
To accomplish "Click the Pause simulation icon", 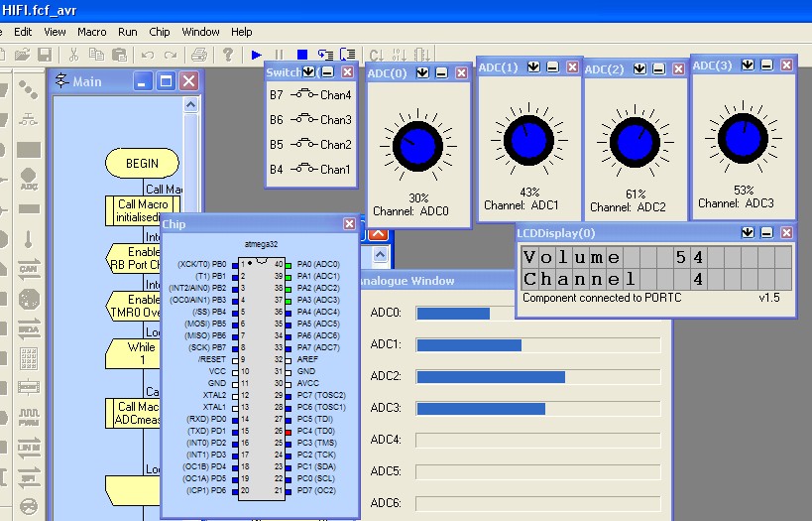I will point(279,54).
